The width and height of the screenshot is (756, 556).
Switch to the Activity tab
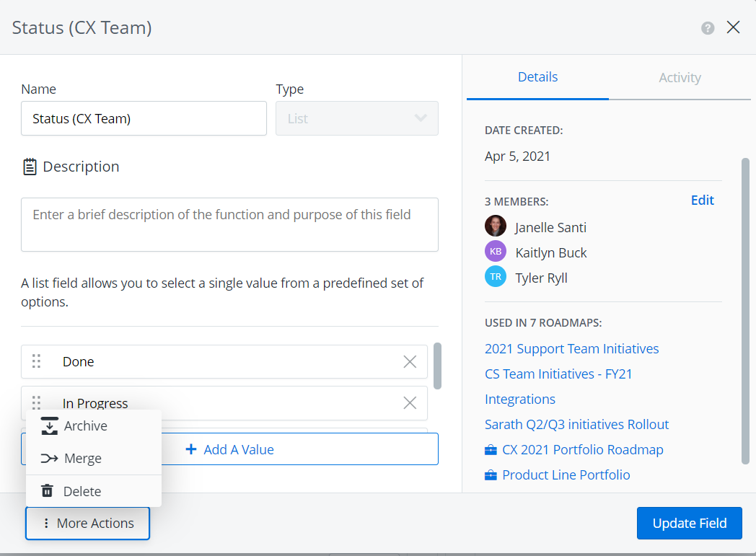point(680,78)
